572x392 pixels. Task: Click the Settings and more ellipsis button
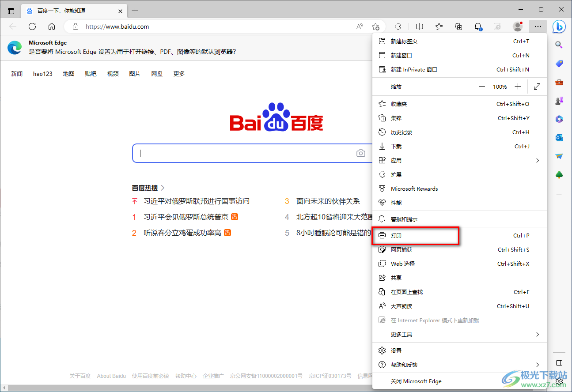(538, 26)
